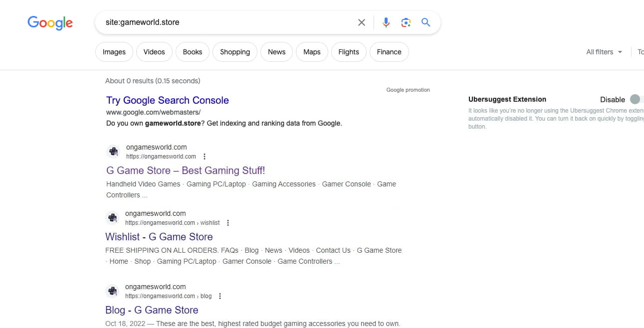Click the Google promotion label
The image size is (644, 328).
pyautogui.click(x=408, y=90)
